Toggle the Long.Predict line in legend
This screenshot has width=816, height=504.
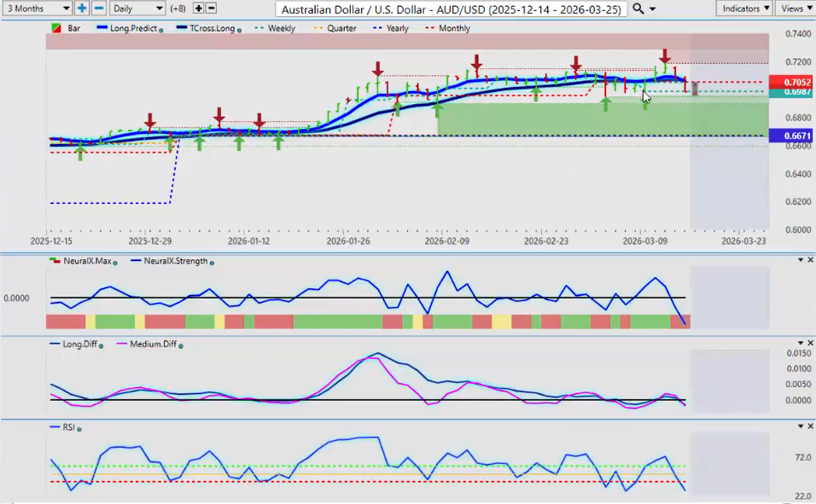(x=133, y=28)
